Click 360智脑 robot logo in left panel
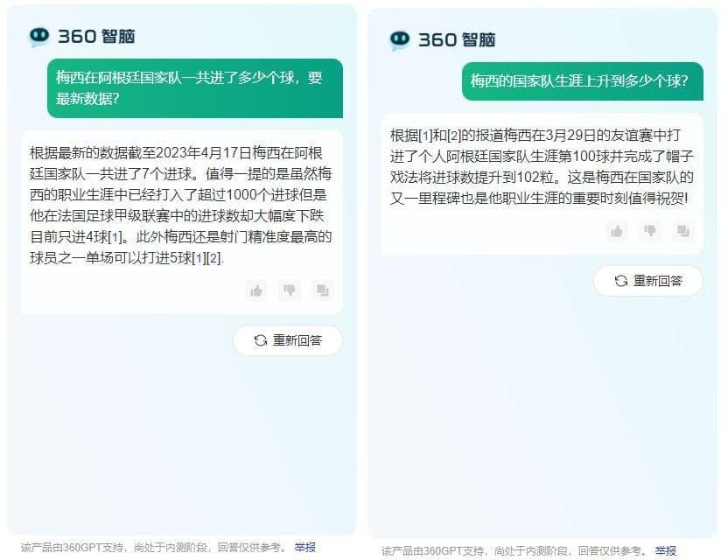 (x=39, y=36)
